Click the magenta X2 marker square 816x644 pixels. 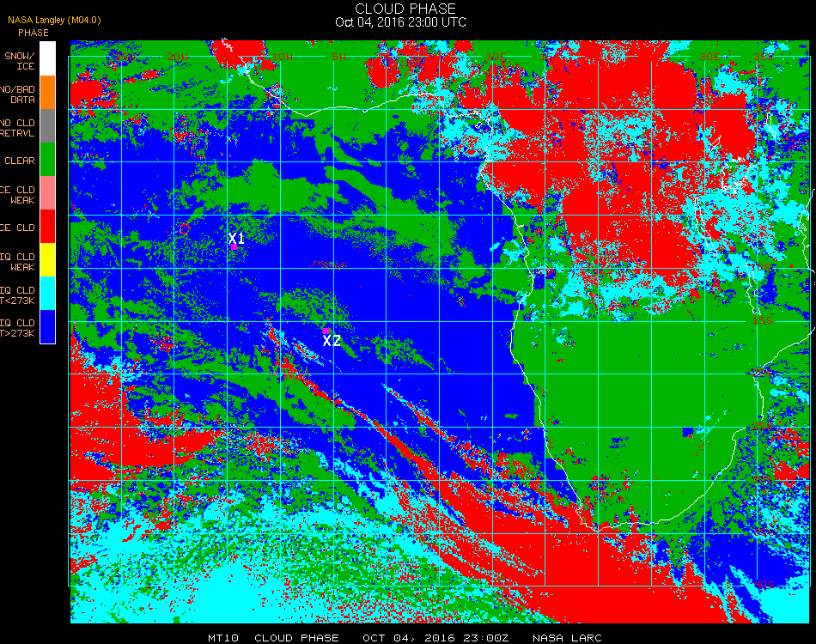tap(326, 331)
